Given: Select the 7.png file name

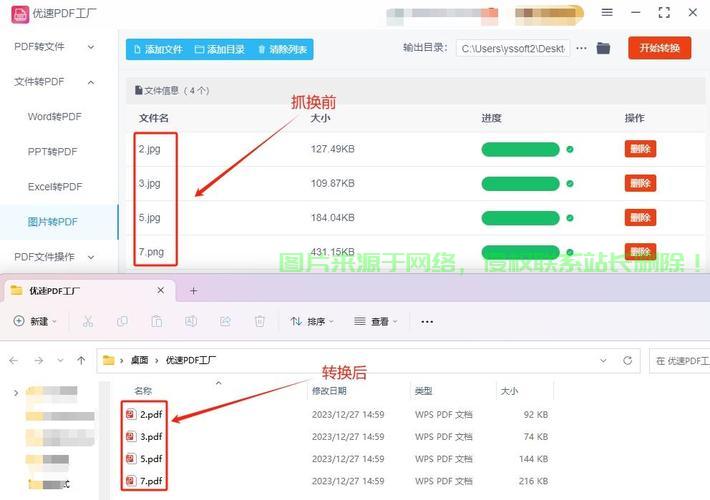Looking at the screenshot, I should pos(151,252).
